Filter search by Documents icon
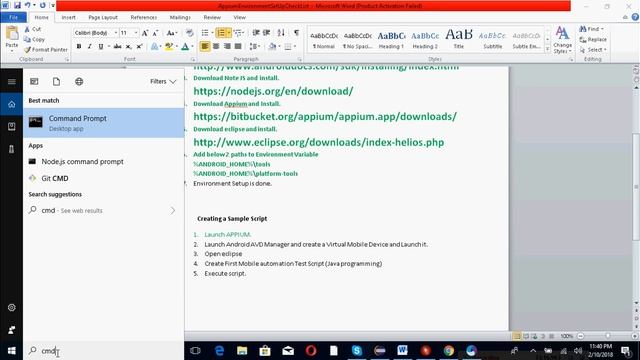640x360 pixels. 56,81
